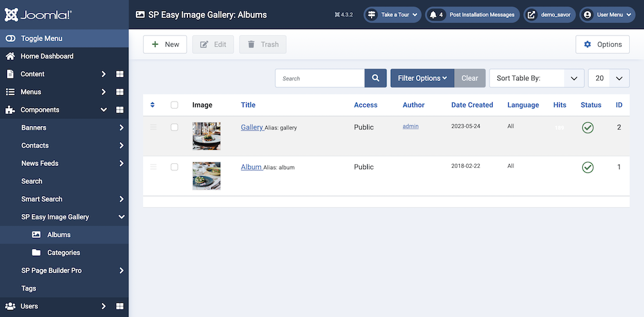Click the Joomla logo

tap(39, 14)
